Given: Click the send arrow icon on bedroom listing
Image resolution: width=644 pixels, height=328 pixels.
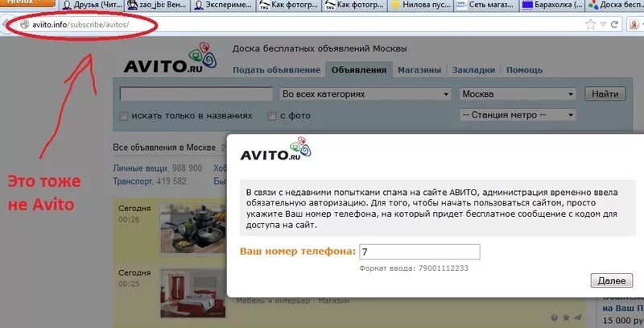Looking at the screenshot, I should tap(578, 318).
